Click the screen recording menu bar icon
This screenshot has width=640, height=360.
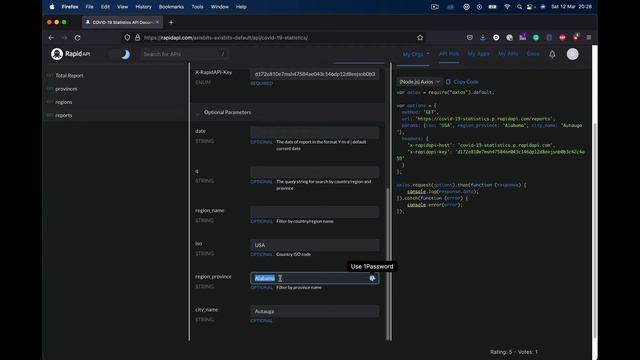coord(435,7)
